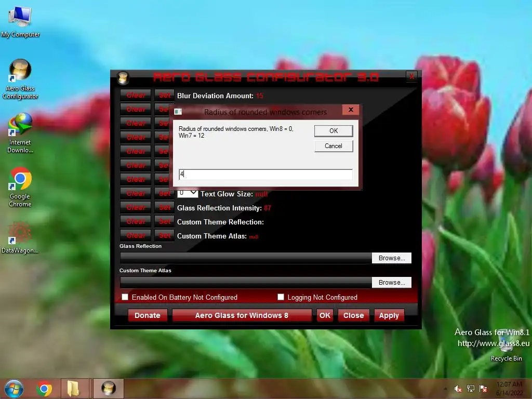This screenshot has width=532, height=399.
Task: Set the Text Glow Size value
Action: (165, 193)
